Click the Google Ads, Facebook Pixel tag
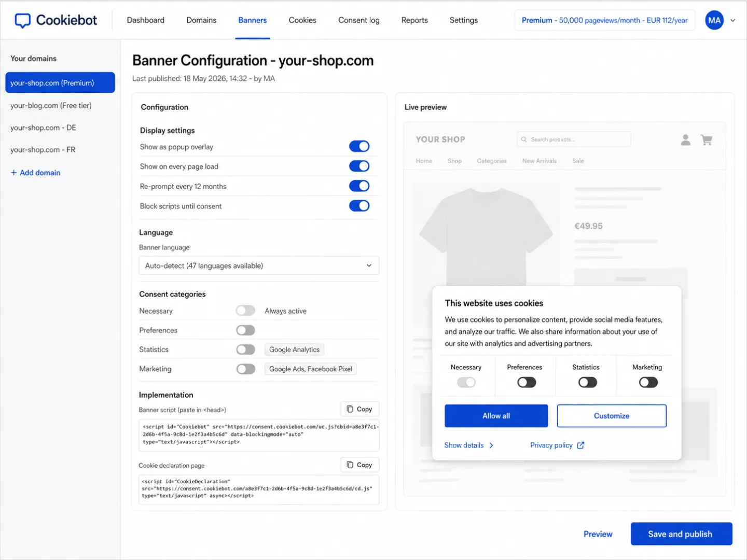Image resolution: width=747 pixels, height=560 pixels. tap(311, 369)
